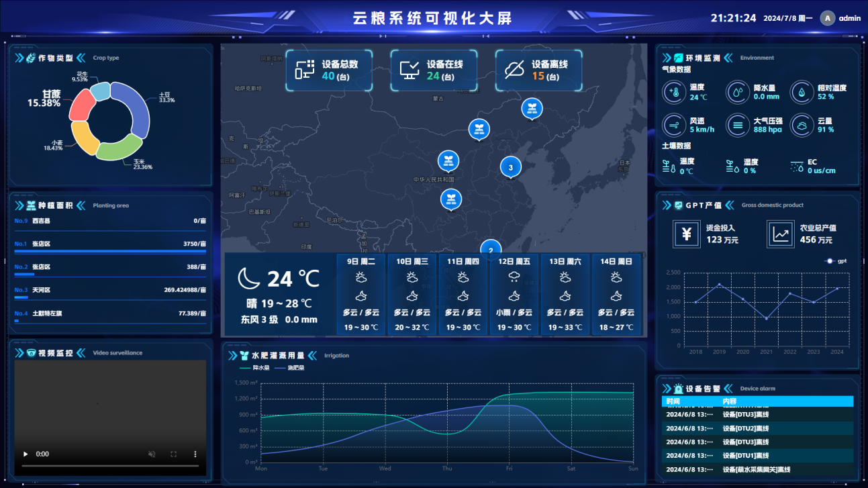Open the 10日 周三 forecast card
The width and height of the screenshot is (868, 488).
point(412,294)
